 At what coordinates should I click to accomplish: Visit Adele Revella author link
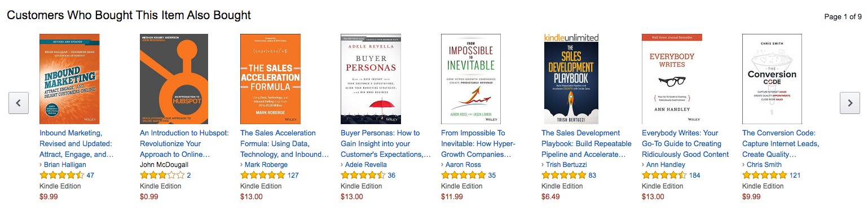pos(366,165)
